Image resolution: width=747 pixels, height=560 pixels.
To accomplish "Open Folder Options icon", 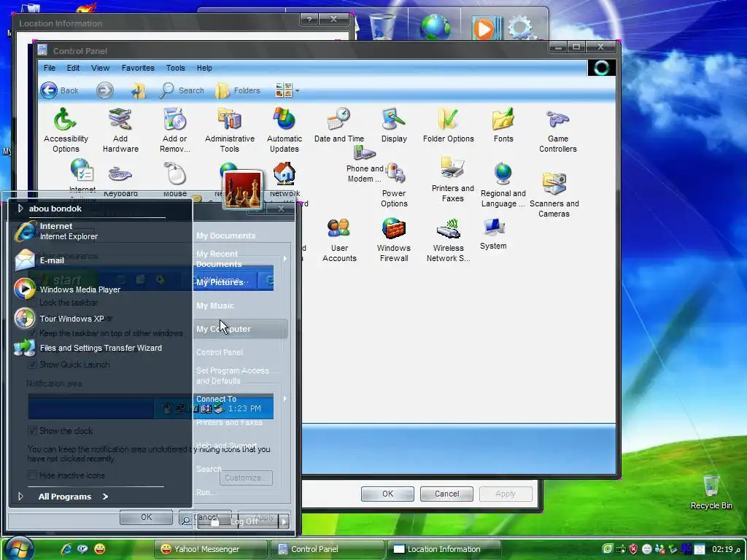I will 449,125.
